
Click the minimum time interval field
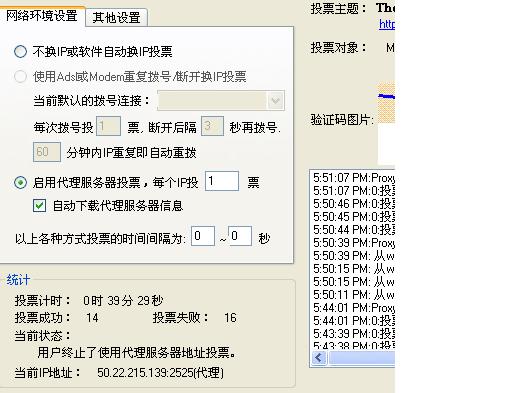(x=203, y=236)
